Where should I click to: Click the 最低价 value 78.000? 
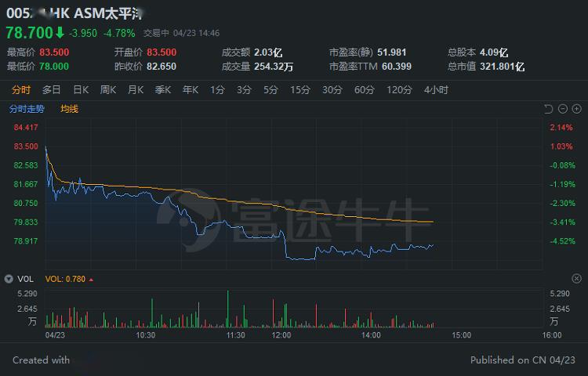click(54, 67)
